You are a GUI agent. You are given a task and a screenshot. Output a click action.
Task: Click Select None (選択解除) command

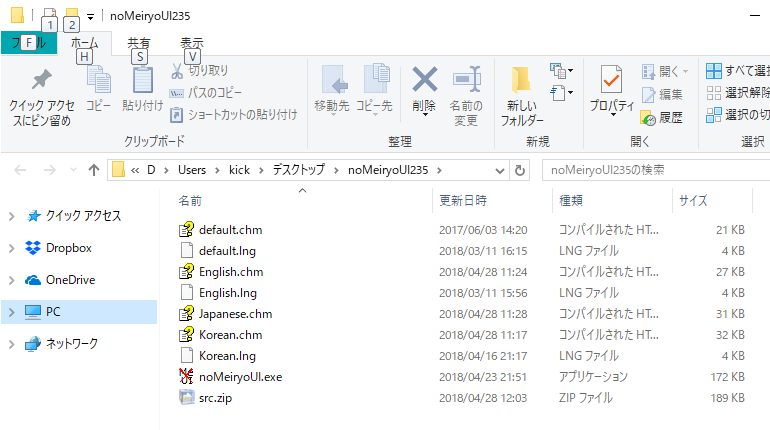coord(737,93)
